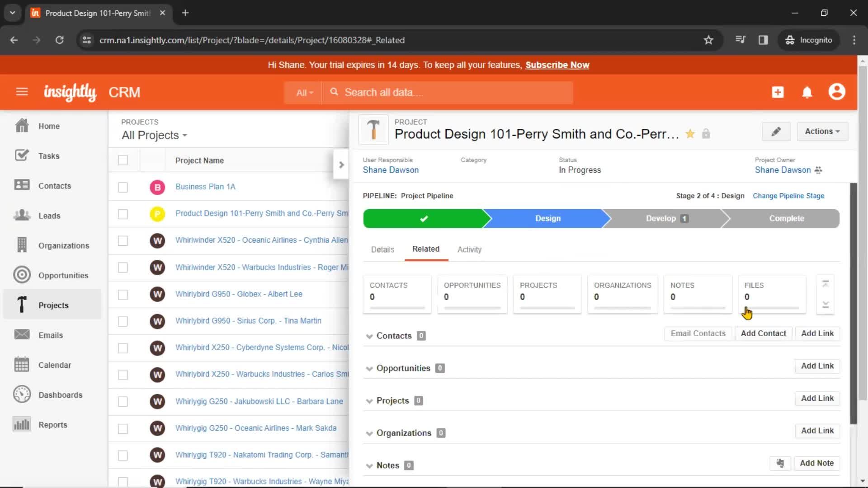Viewport: 868px width, 488px height.
Task: Open Business Plan 1A project
Action: [x=205, y=187]
